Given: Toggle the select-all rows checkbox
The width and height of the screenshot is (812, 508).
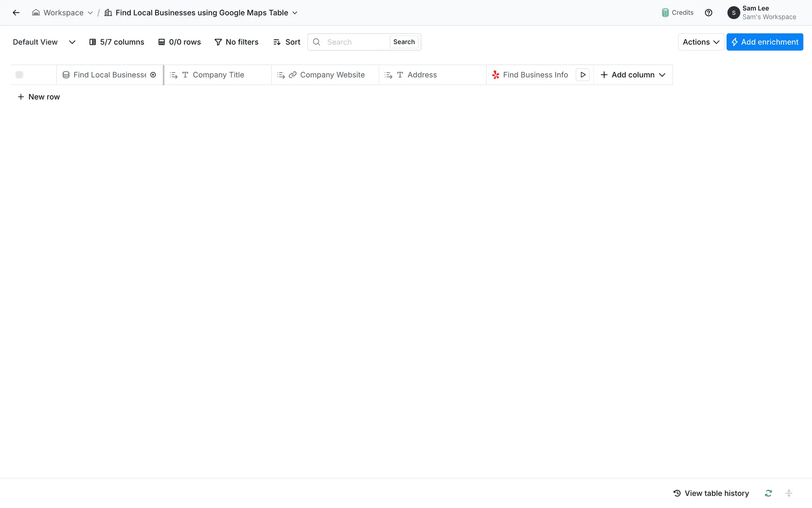Looking at the screenshot, I should click(x=19, y=75).
